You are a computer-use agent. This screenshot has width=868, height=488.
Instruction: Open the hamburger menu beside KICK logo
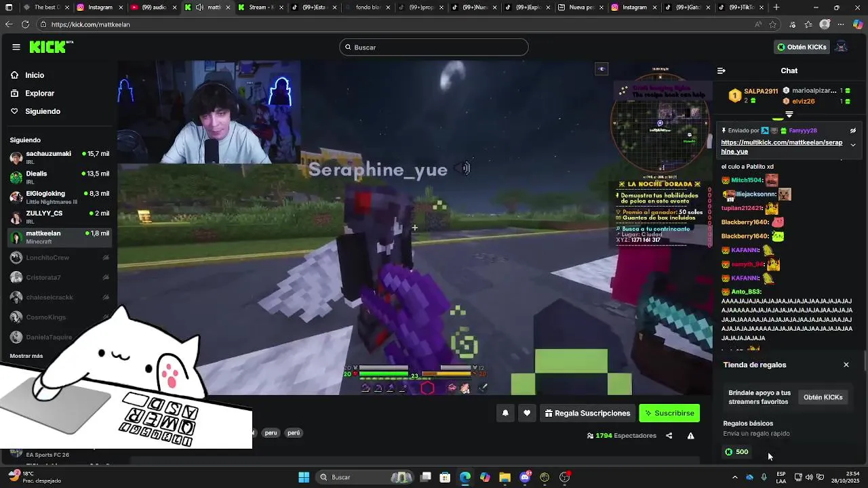(16, 47)
